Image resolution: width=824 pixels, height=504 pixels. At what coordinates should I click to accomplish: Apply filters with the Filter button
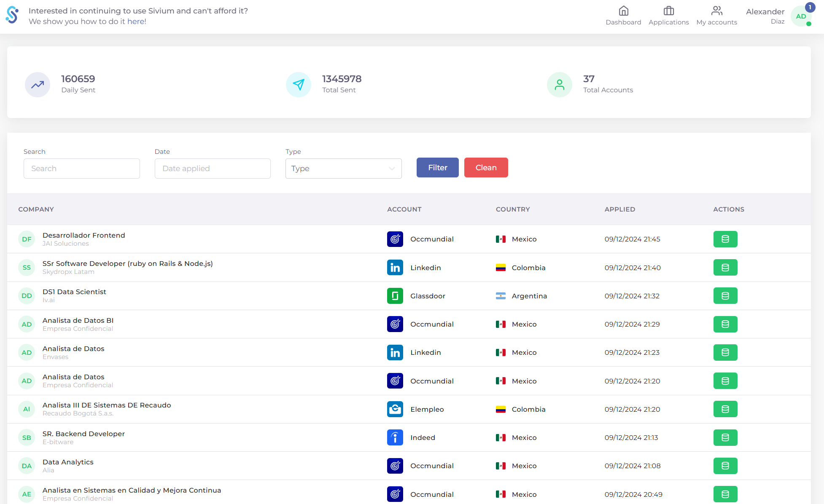point(438,168)
